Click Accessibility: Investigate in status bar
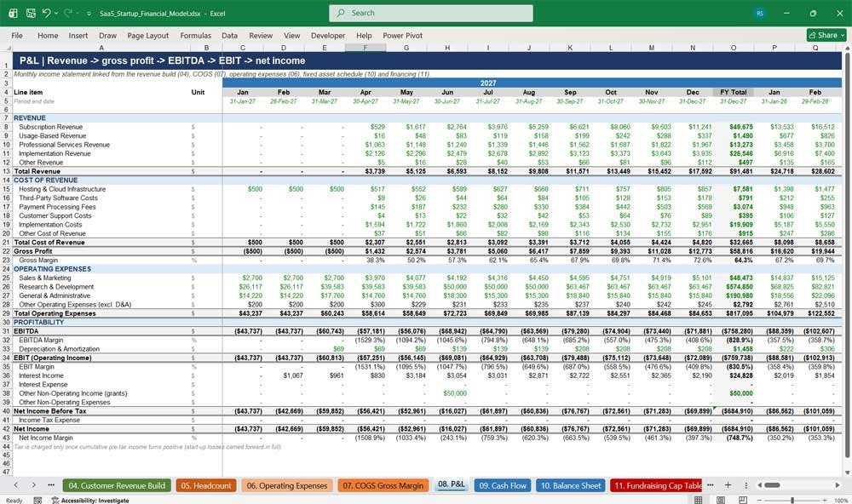This screenshot has height=504, width=852. [90, 501]
